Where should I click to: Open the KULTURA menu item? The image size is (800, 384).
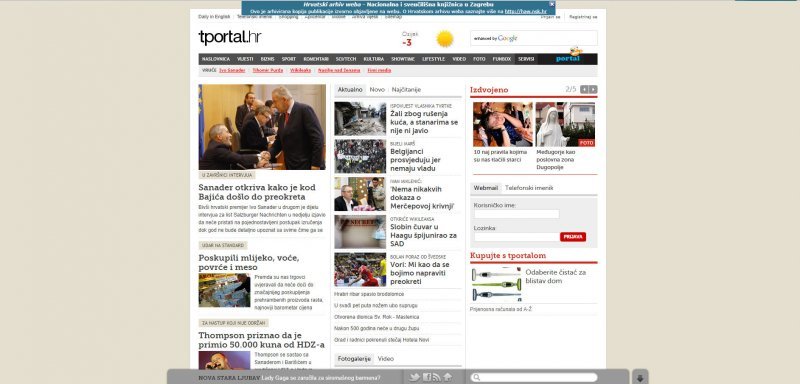coord(373,59)
